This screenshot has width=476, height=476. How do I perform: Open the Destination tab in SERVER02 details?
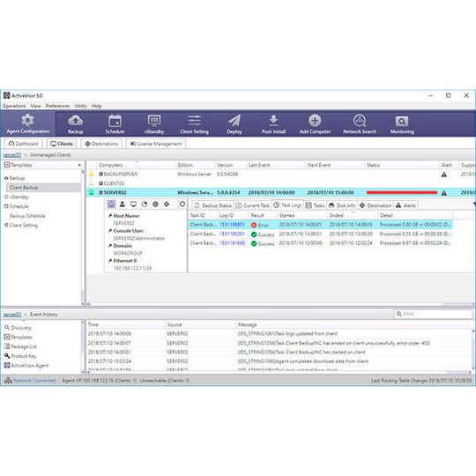coord(376,205)
